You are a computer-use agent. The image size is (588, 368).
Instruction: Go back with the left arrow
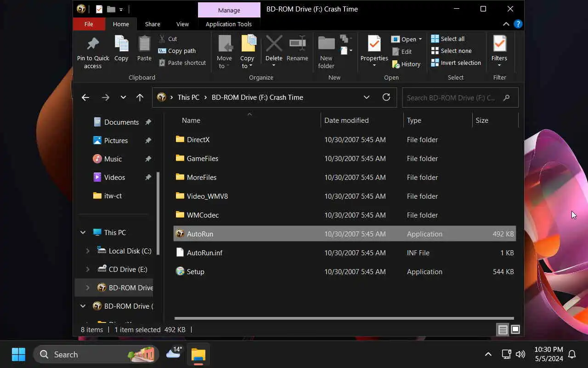pyautogui.click(x=85, y=97)
